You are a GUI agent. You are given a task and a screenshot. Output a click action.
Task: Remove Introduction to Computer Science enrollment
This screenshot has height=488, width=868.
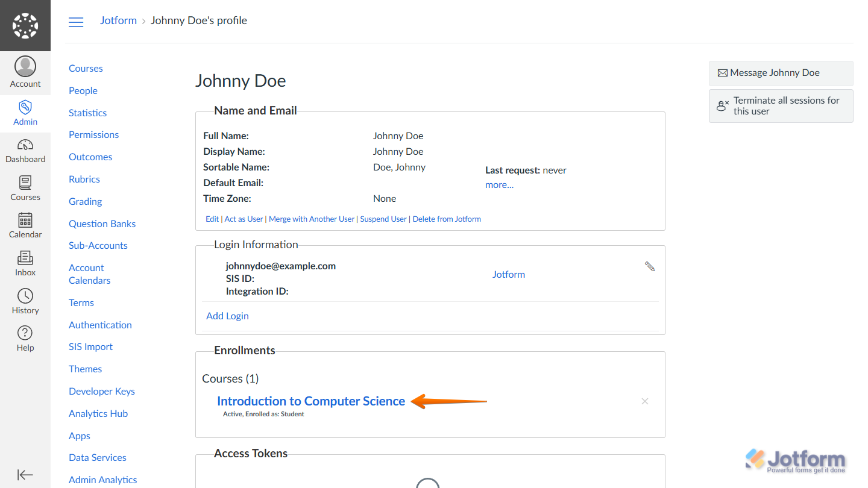click(645, 401)
